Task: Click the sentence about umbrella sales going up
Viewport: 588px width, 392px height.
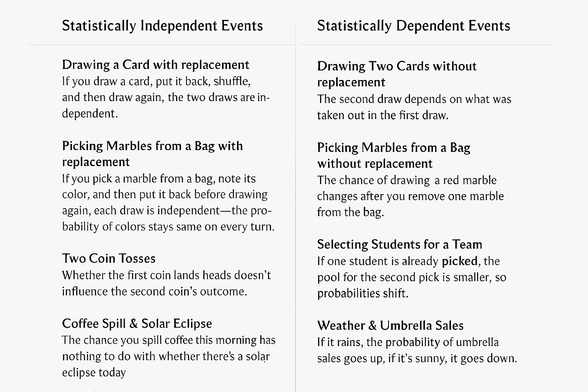Action: coord(417,350)
